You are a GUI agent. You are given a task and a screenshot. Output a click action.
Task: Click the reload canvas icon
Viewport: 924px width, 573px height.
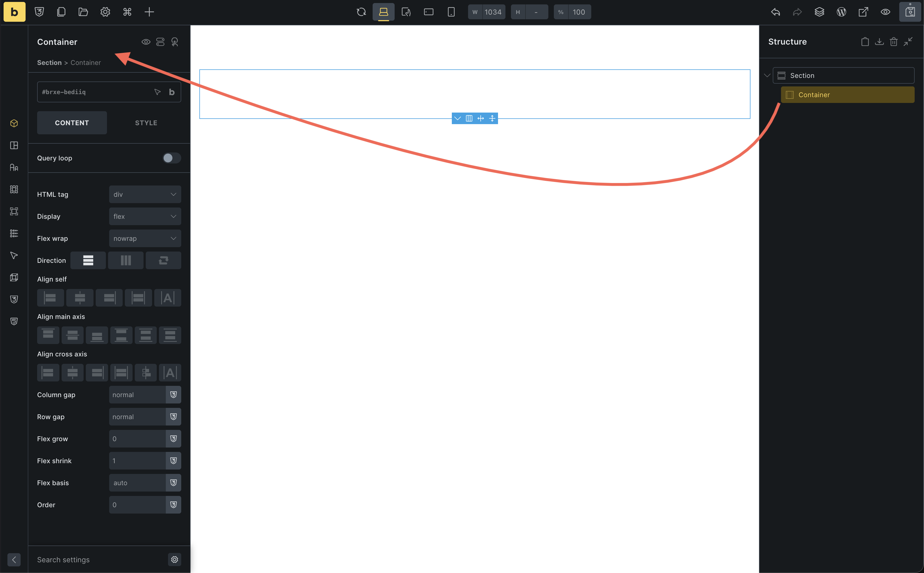tap(361, 12)
